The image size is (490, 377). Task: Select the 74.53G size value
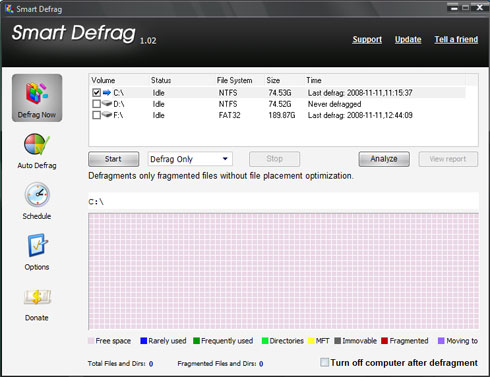pos(280,93)
